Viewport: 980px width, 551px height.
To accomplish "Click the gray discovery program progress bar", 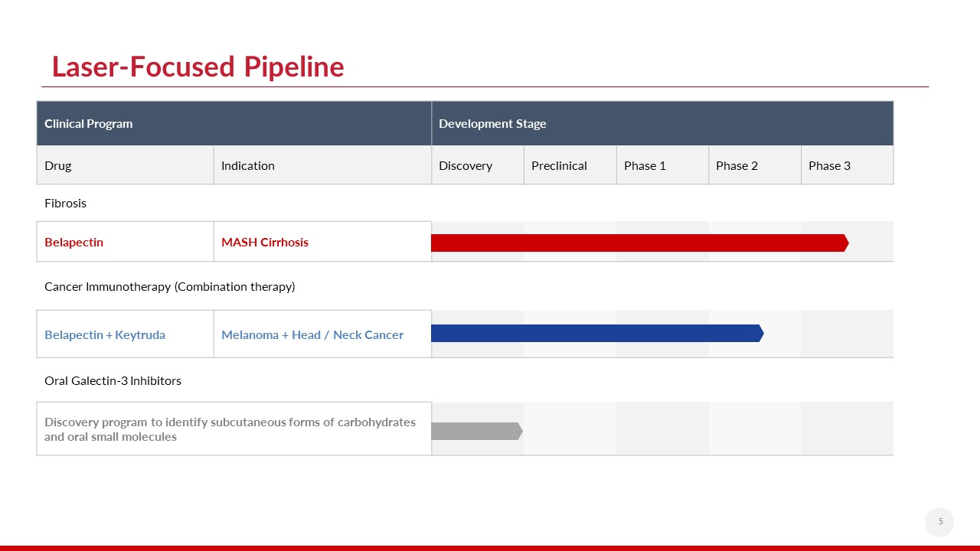I will (x=476, y=431).
